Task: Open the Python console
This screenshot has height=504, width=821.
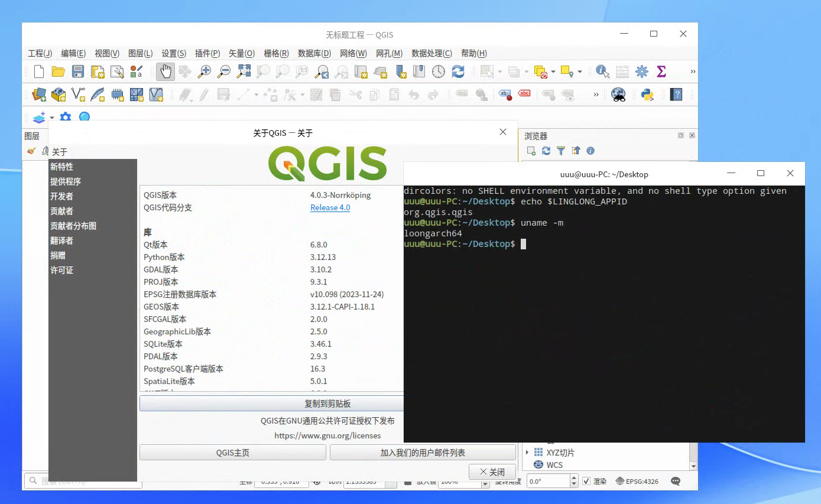Action: click(647, 94)
